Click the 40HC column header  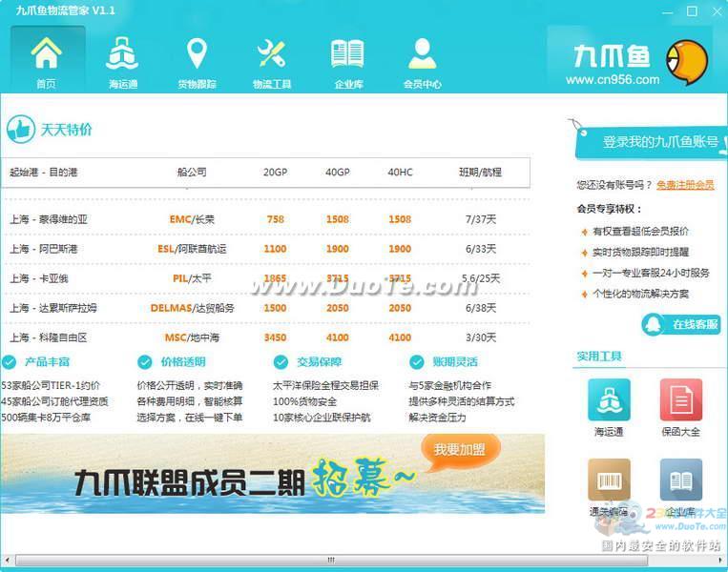[x=400, y=173]
